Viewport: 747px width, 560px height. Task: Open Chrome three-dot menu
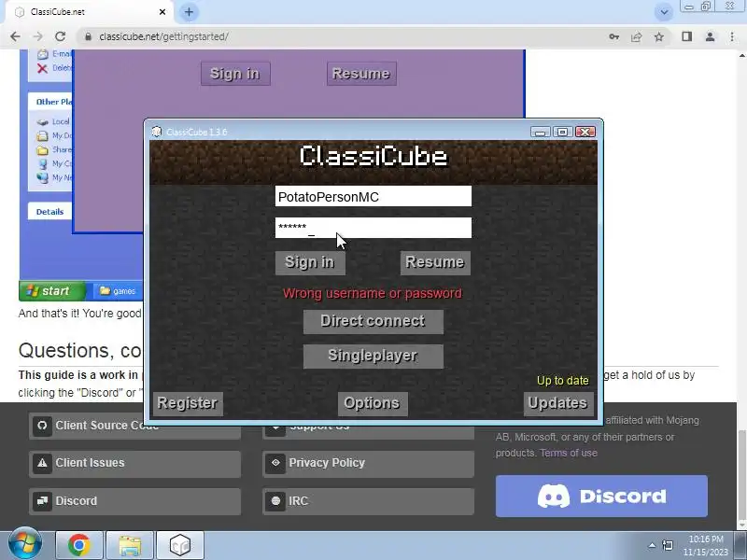click(x=732, y=36)
